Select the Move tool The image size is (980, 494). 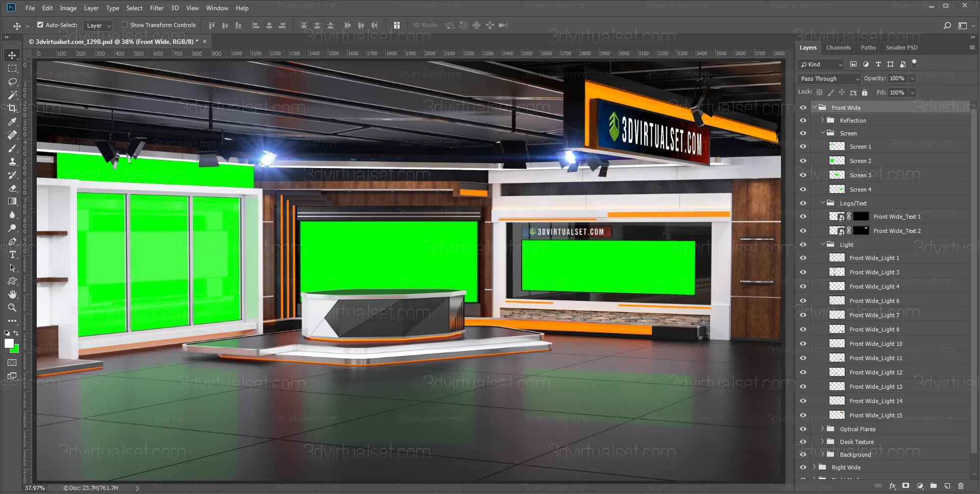pyautogui.click(x=12, y=55)
